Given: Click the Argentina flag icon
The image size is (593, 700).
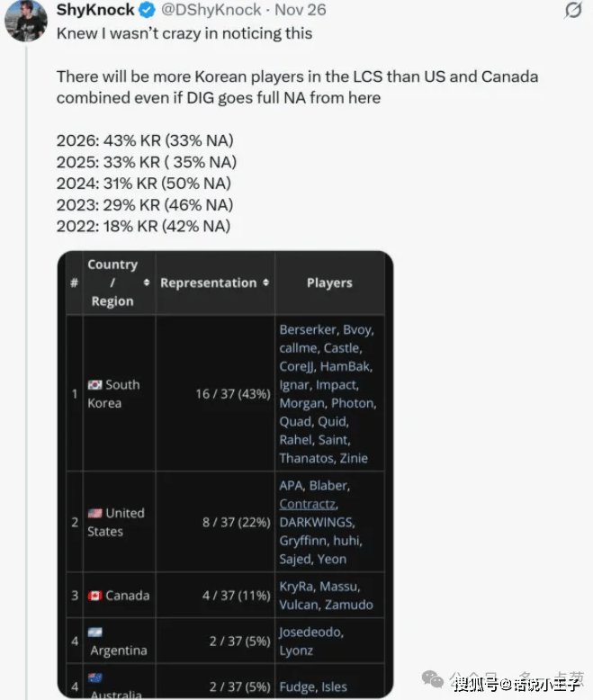Looking at the screenshot, I should click(x=94, y=633).
